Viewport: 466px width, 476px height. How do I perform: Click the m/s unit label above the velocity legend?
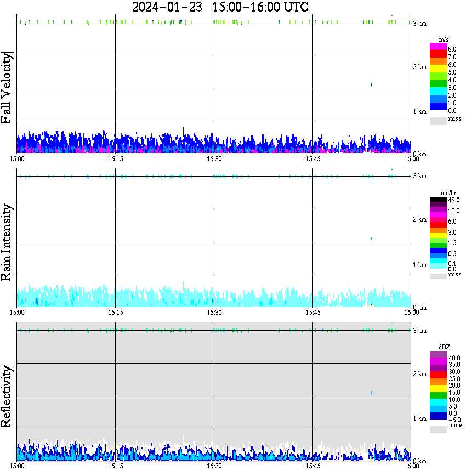pyautogui.click(x=444, y=40)
